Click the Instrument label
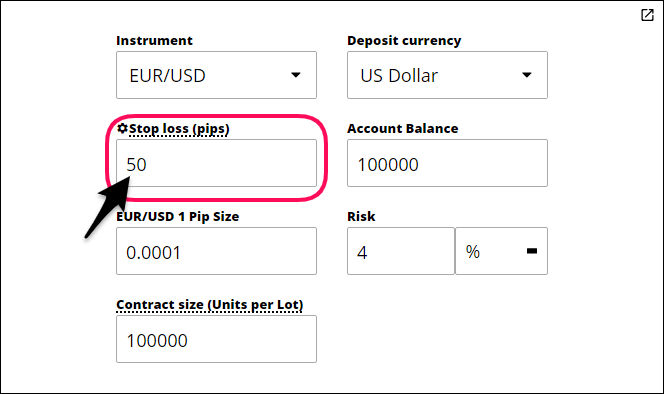Screen dimensions: 664x394 [x=154, y=41]
